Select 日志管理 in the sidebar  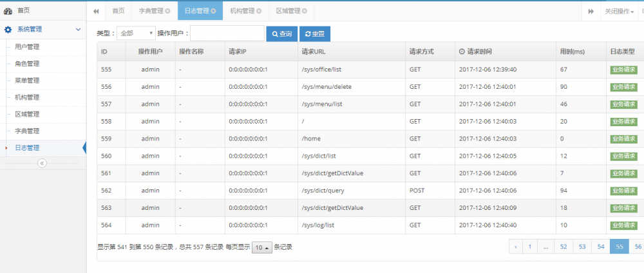click(43, 148)
